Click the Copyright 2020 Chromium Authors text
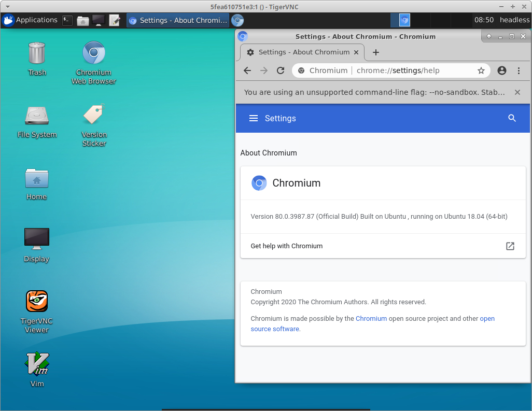Screen dimensions: 532x411 (x=338, y=302)
